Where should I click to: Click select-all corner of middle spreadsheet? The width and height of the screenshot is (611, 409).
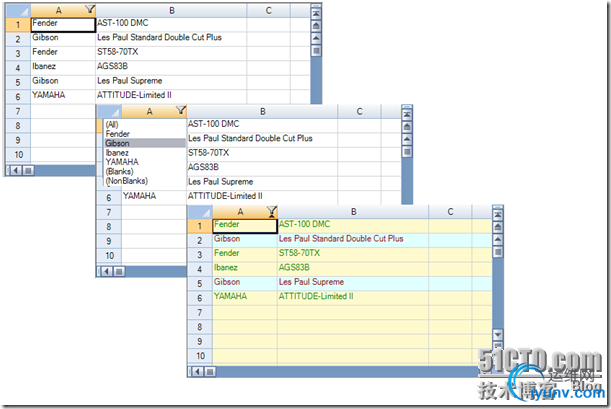click(x=109, y=112)
